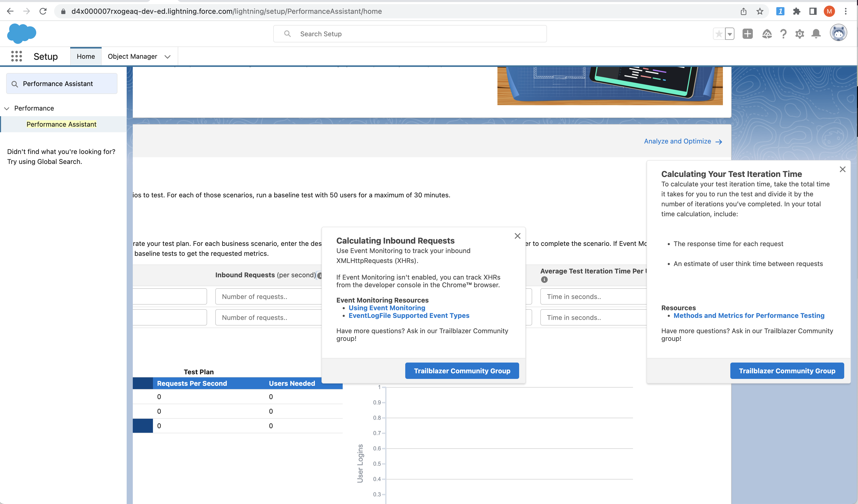Select the Home tab

click(x=86, y=56)
